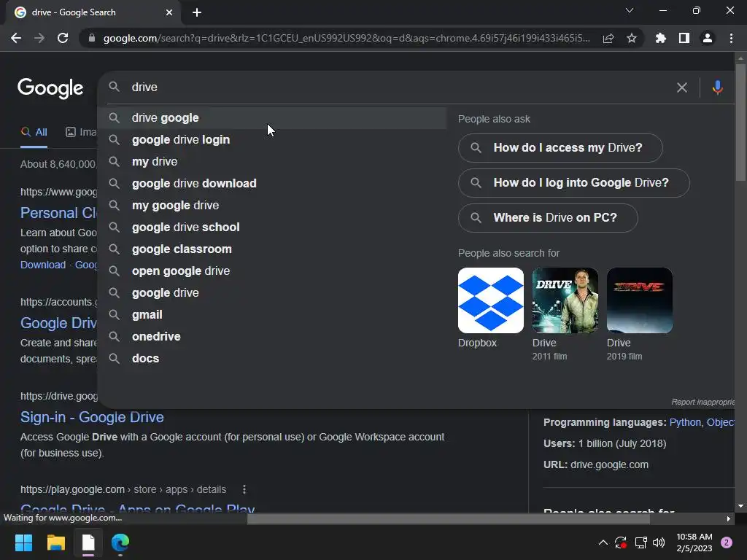This screenshot has width=747, height=560.
Task: Open the Extensions puzzle icon
Action: [660, 38]
